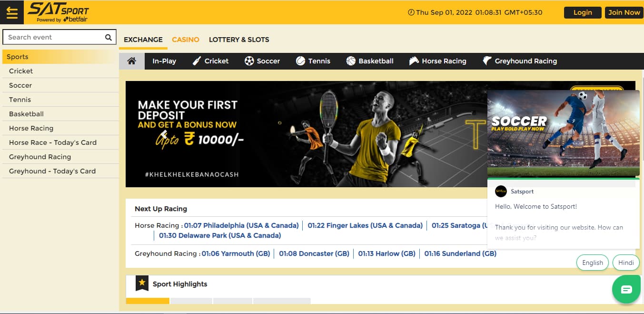Open Horse Racing from top navigation bar
The width and height of the screenshot is (644, 314).
438,61
